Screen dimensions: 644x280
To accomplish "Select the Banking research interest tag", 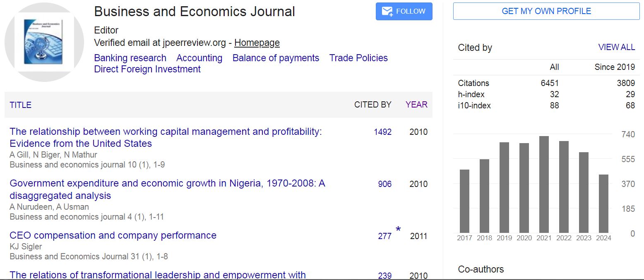I will [x=130, y=58].
